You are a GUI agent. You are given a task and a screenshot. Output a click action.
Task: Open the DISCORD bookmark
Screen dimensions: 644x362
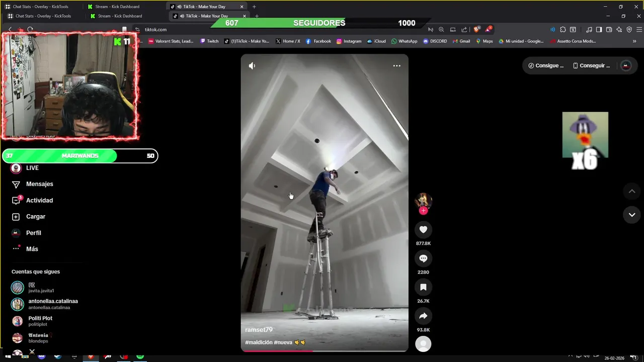coord(435,41)
